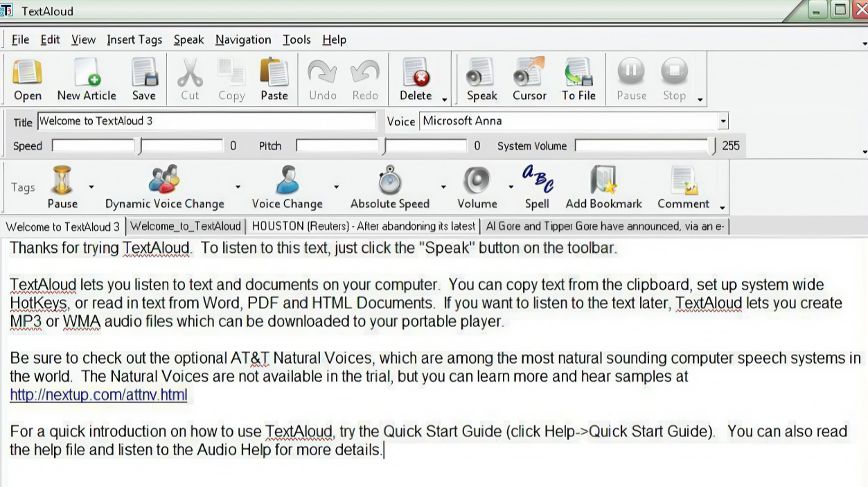Open the Insert Tags menu
Screen dimensions: 868x487
click(x=134, y=39)
